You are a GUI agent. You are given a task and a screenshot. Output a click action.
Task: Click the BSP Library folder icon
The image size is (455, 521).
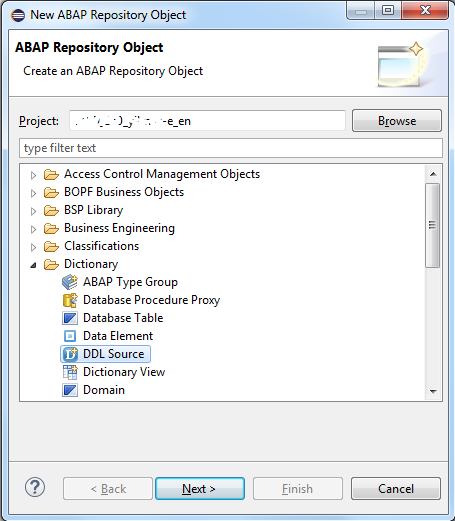[x=51, y=210]
